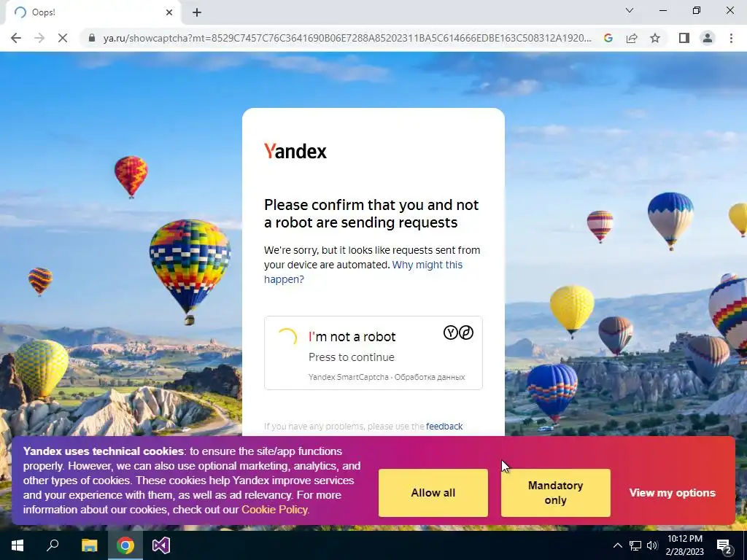Open a new tab
Image resolution: width=747 pixels, height=560 pixels.
[197, 12]
